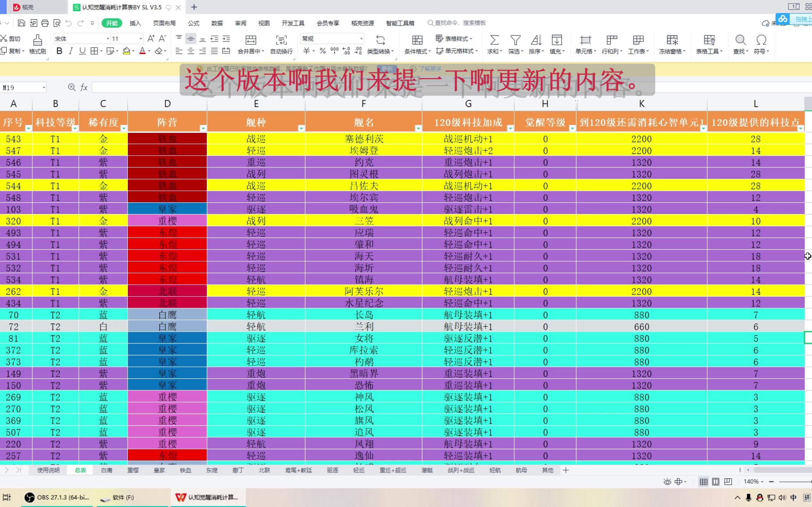The image size is (812, 507).
Task: Open the font size dropdown showing 11
Action: (141, 39)
